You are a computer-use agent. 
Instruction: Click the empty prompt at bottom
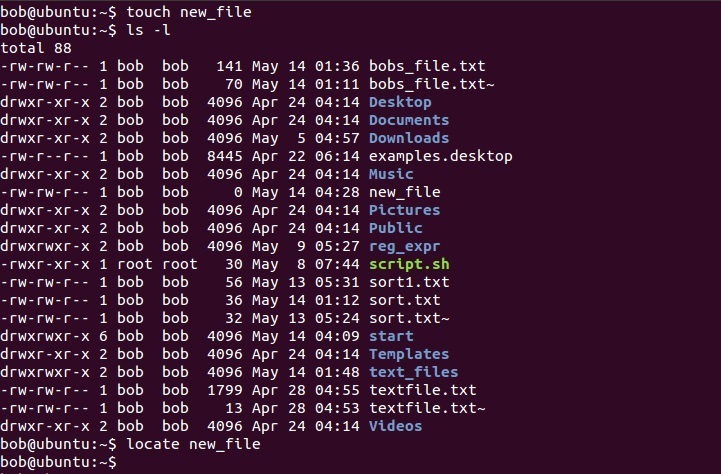pos(58,462)
